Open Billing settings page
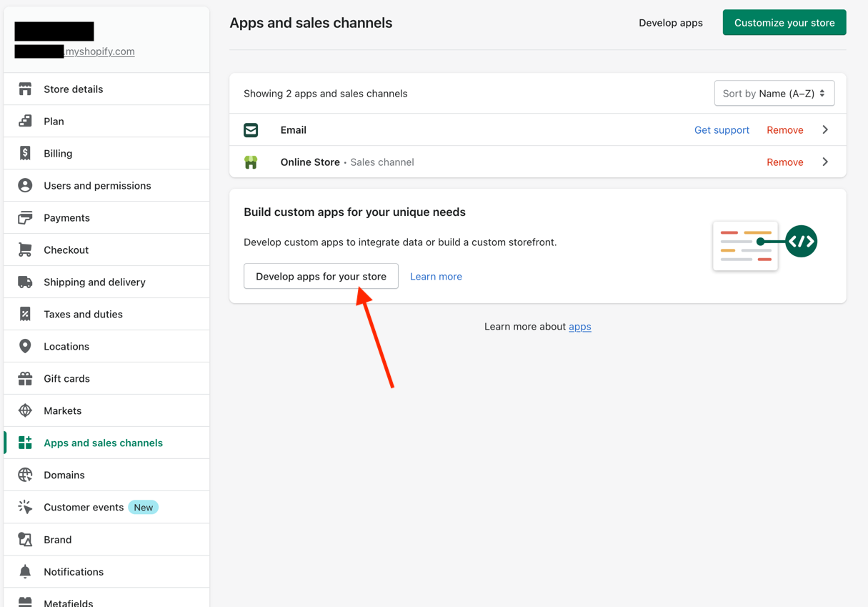868x607 pixels. coord(107,154)
